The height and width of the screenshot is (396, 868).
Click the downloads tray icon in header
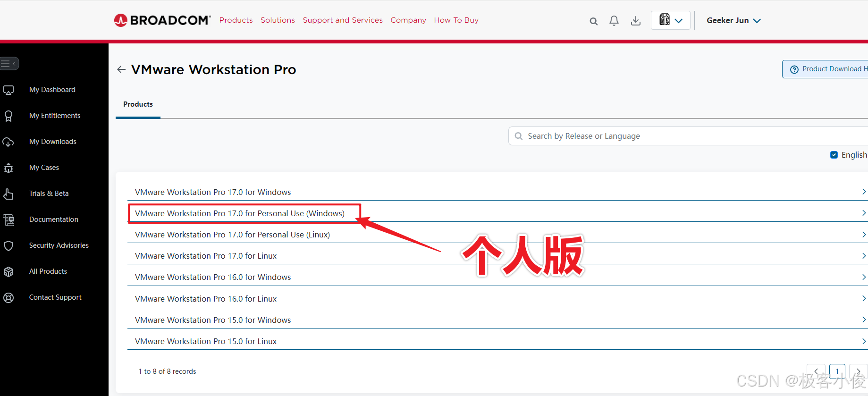click(636, 21)
